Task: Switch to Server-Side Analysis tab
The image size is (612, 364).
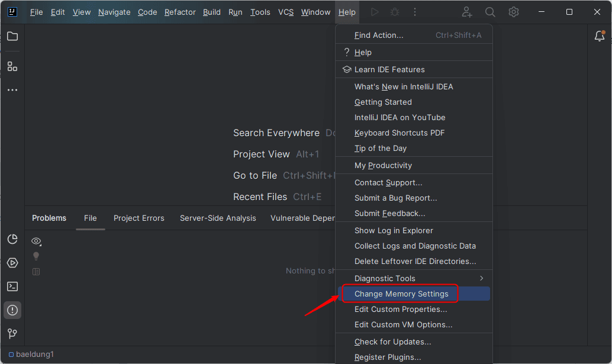Action: [218, 218]
